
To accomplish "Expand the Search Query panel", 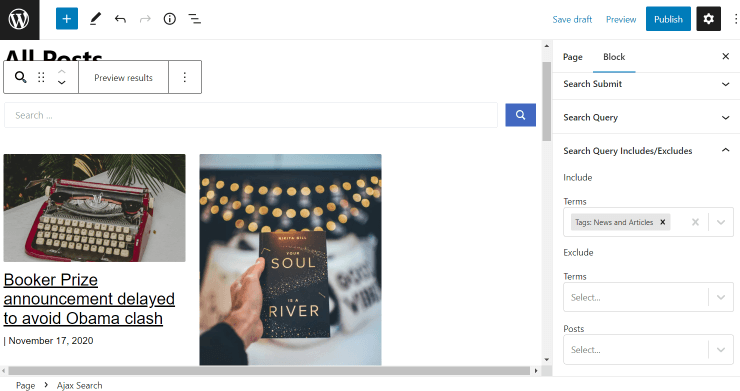I will coord(646,117).
